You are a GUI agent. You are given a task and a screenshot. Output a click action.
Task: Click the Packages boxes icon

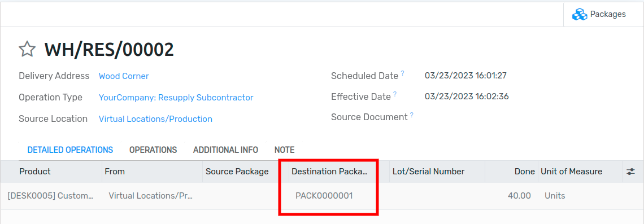[x=579, y=14]
